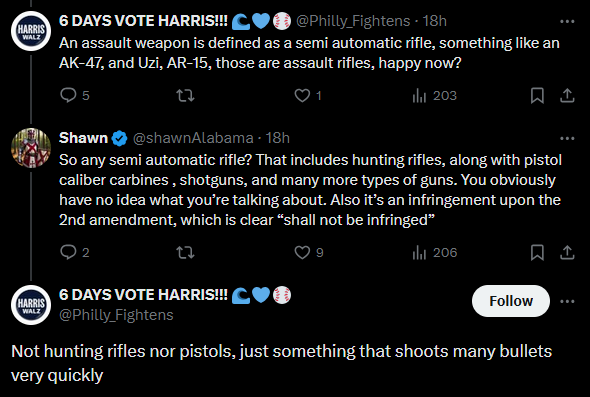Open more options beside Follow button
Screen dimensions: 590x397
click(x=567, y=301)
